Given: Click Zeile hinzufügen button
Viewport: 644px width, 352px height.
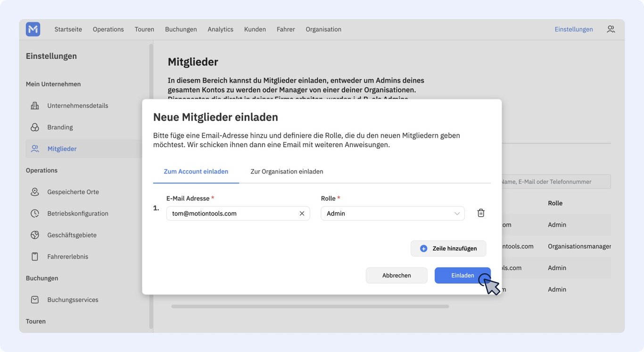Looking at the screenshot, I should click(448, 248).
